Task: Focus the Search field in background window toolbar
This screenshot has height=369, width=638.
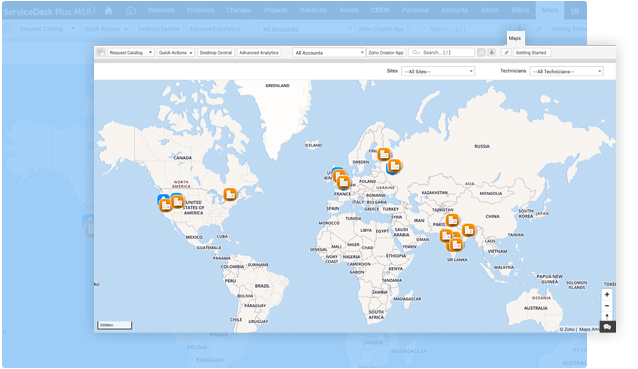Action: [454, 29]
